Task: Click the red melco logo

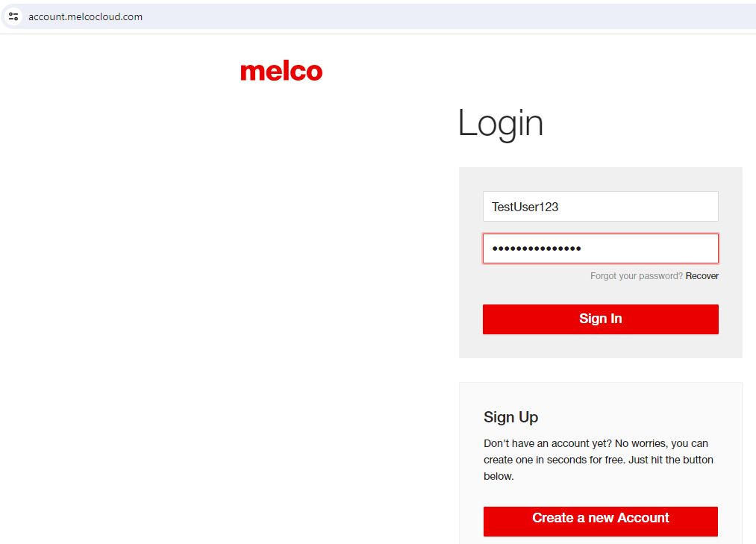Action: (281, 72)
